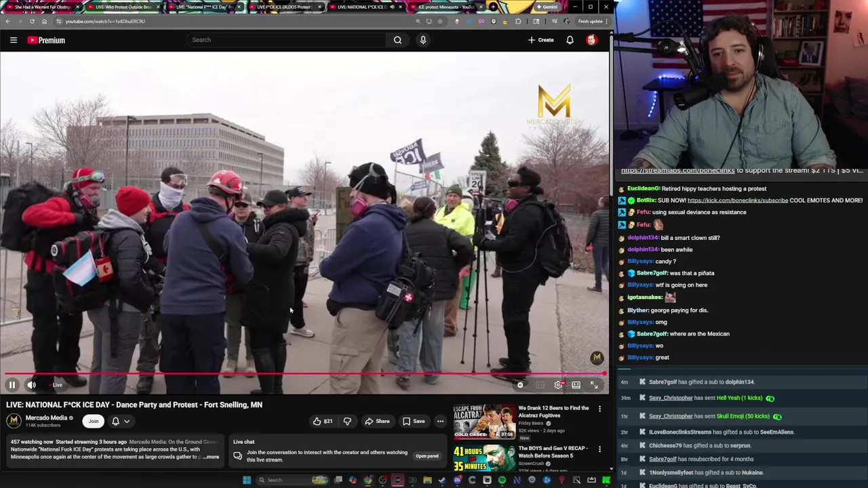Click the address bar URL
The image size is (868, 488).
click(105, 21)
